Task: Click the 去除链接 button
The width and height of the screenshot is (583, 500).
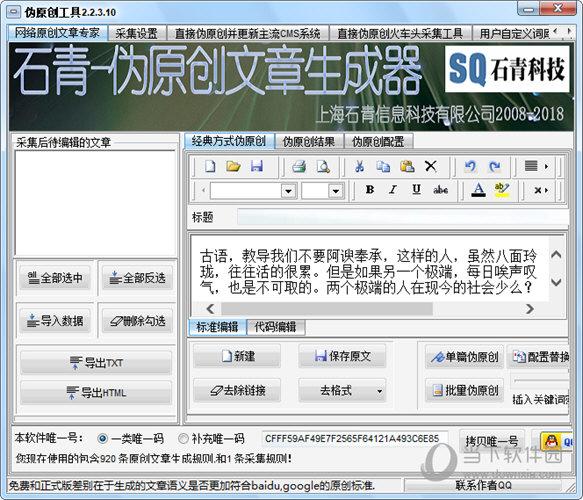Action: 237,391
